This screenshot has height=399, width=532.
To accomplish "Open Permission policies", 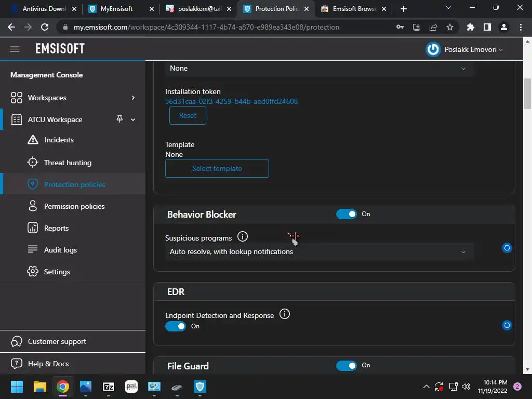I will [74, 206].
